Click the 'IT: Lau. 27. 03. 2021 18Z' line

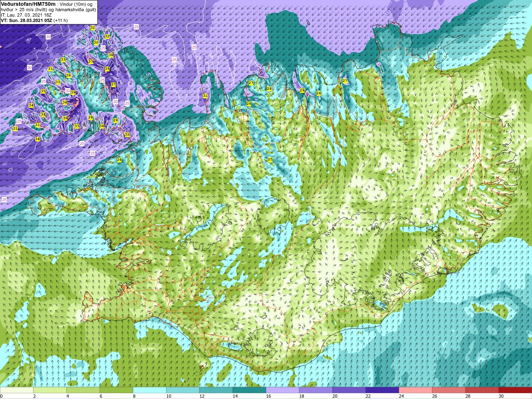26,15
